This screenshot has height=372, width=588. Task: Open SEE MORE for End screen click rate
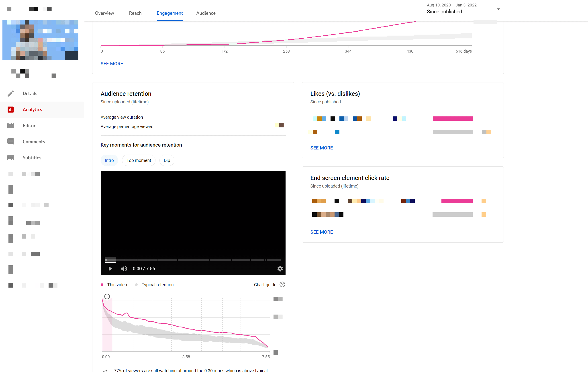coord(321,232)
